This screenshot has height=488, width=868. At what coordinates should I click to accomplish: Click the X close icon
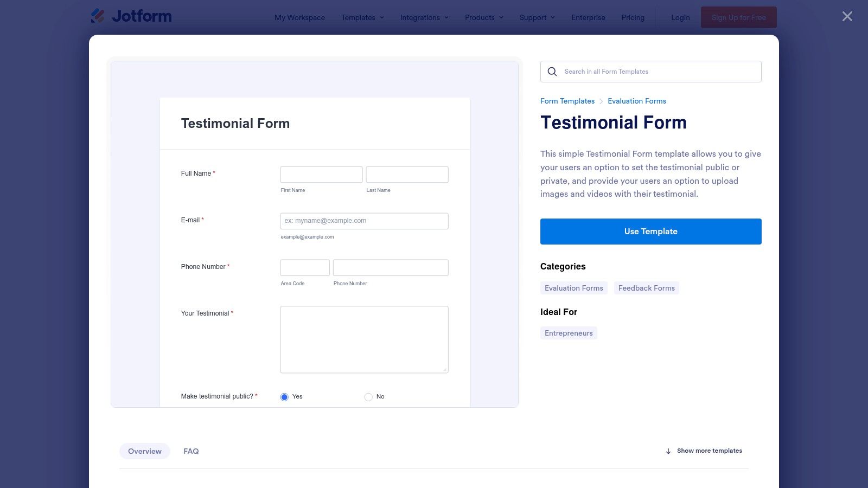(846, 16)
